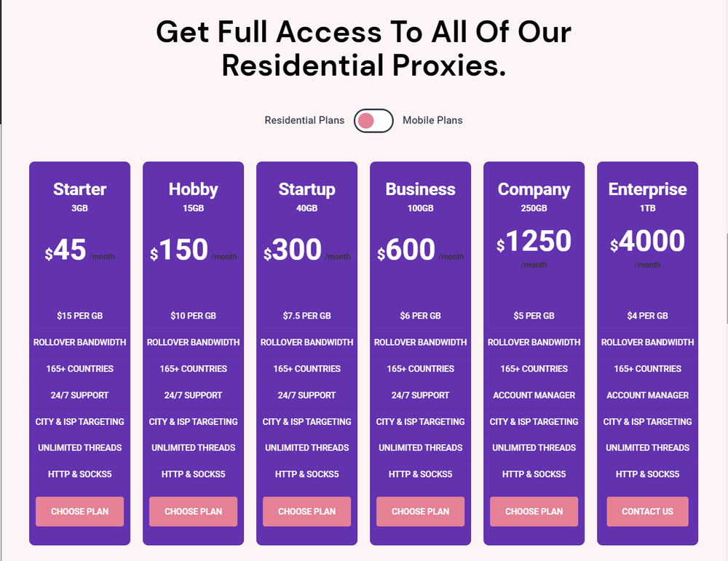Screen dimensions: 728x561
Task: Click the $7.5 PER GB text
Action: click(x=307, y=316)
